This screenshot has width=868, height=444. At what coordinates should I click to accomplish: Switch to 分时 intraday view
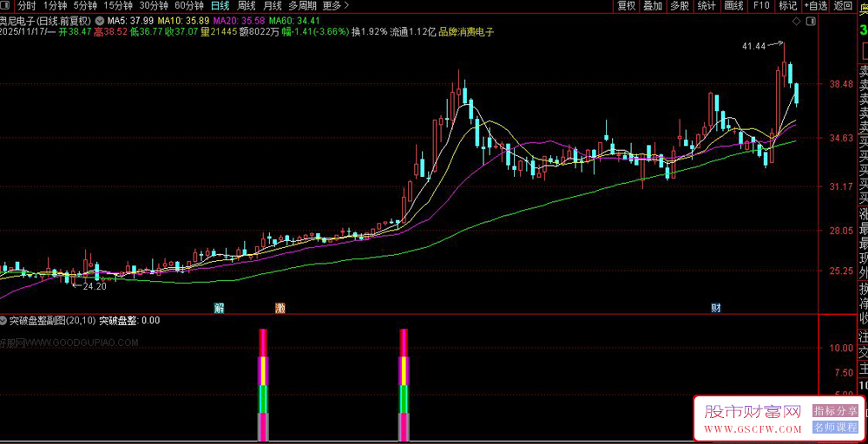(x=26, y=6)
